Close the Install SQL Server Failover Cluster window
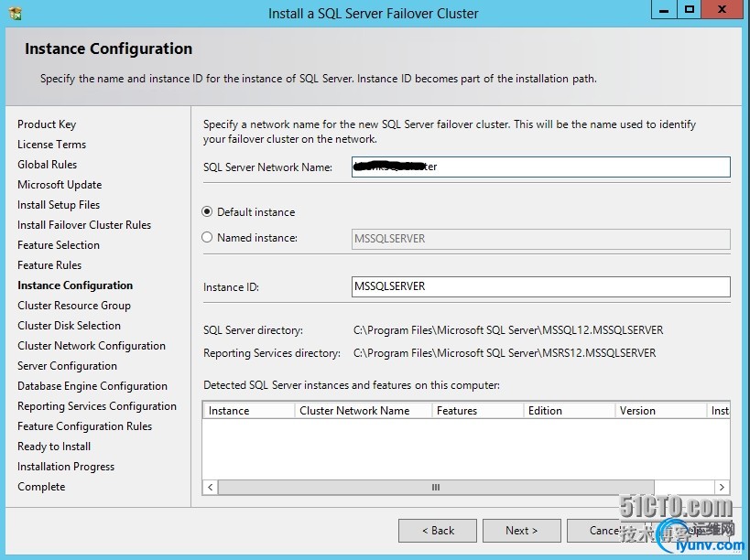 click(x=723, y=9)
